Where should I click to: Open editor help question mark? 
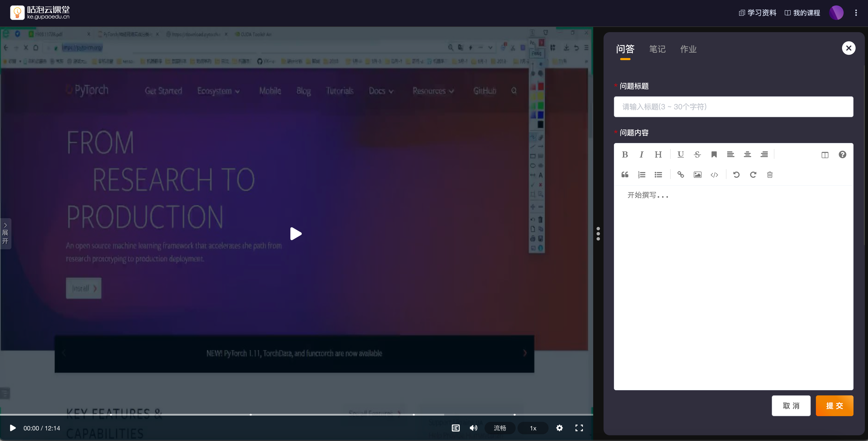(842, 154)
